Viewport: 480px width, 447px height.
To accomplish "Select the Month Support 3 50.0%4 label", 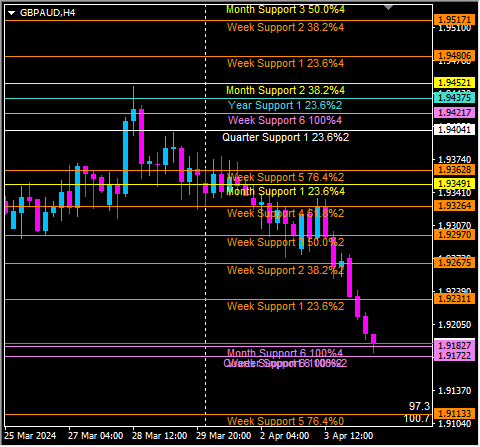I will click(285, 10).
